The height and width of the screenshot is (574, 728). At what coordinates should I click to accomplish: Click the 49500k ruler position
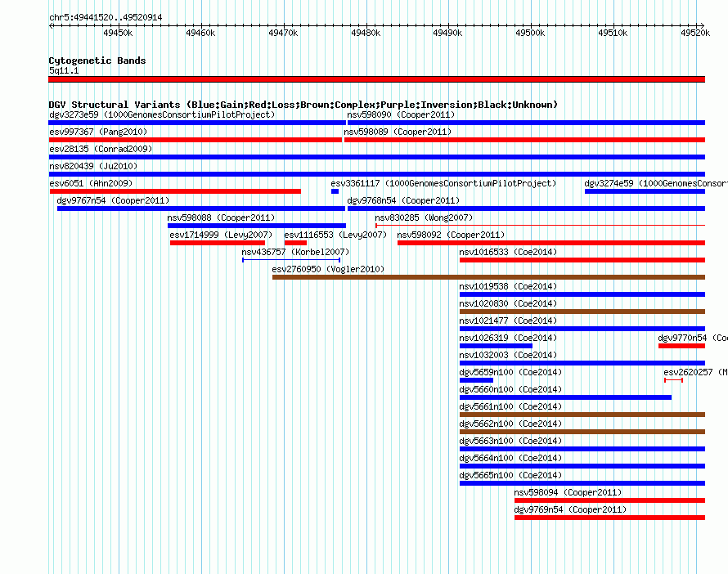pos(530,33)
